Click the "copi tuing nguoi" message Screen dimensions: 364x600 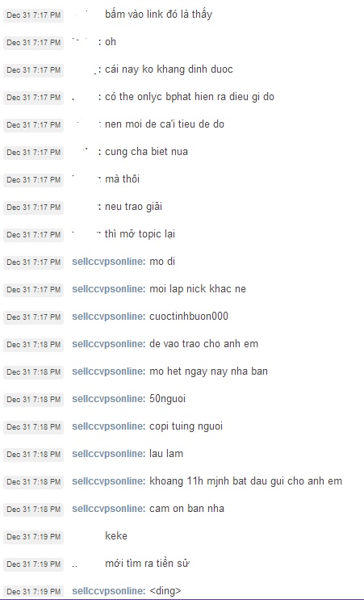pos(186,426)
